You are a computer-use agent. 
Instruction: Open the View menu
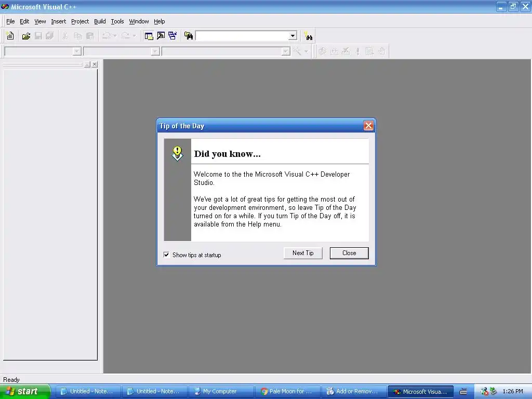click(40, 21)
